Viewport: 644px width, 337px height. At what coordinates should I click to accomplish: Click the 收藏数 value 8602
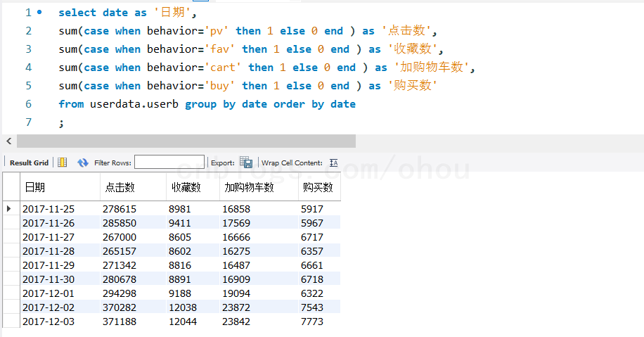pos(180,251)
